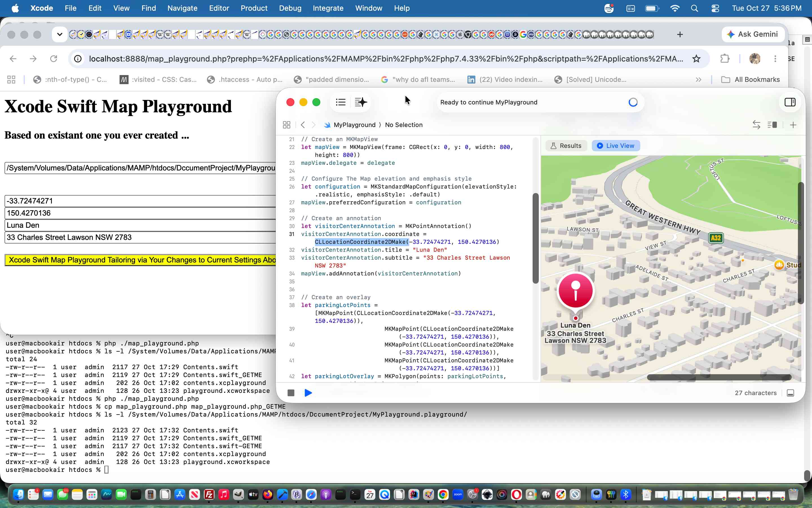812x508 pixels.
Task: Open the Xcode hammer icon in Dock
Action: coord(282,494)
